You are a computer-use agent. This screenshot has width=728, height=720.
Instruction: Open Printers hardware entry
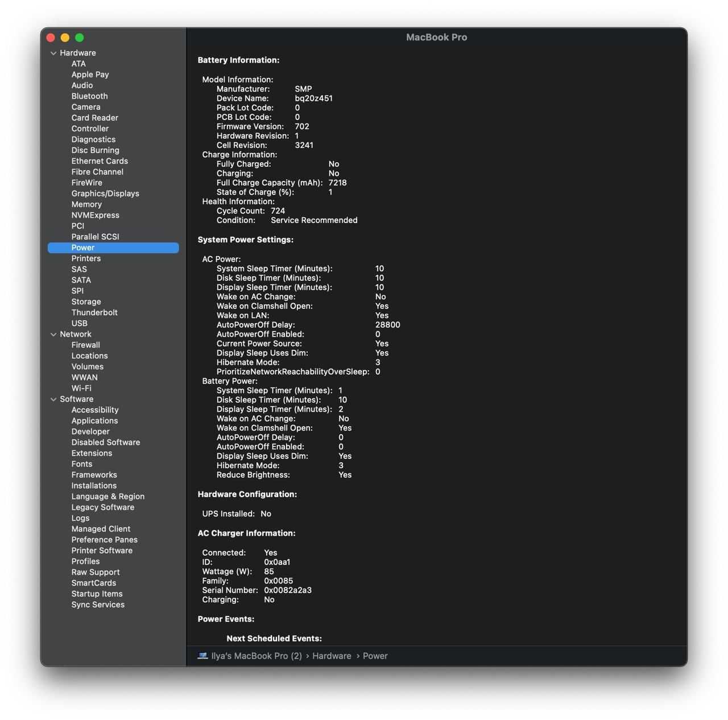pos(86,258)
